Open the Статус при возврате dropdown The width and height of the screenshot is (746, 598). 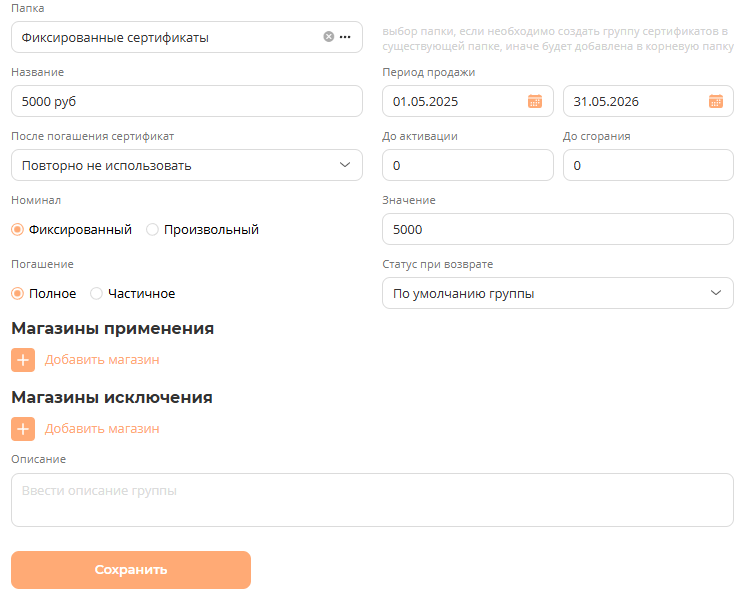[x=557, y=293]
